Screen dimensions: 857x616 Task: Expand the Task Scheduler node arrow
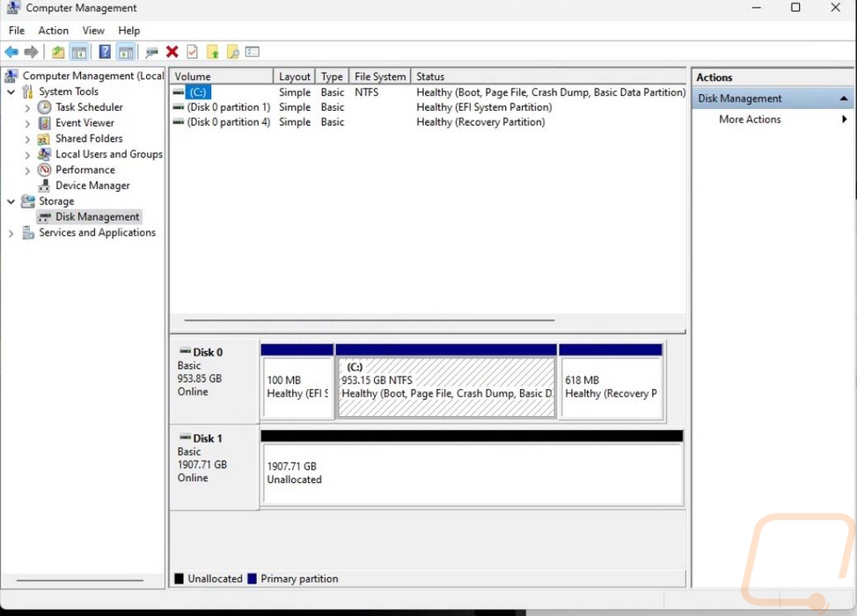(x=27, y=107)
